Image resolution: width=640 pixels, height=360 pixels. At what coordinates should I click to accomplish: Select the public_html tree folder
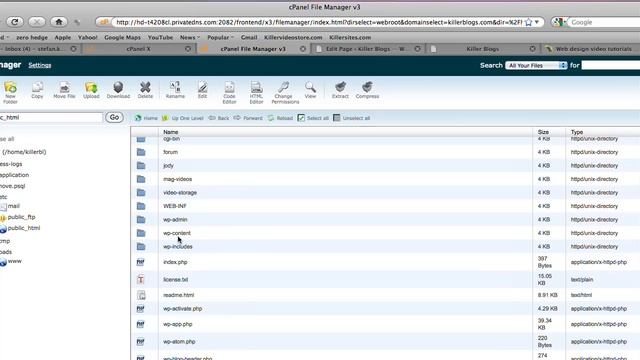click(24, 228)
